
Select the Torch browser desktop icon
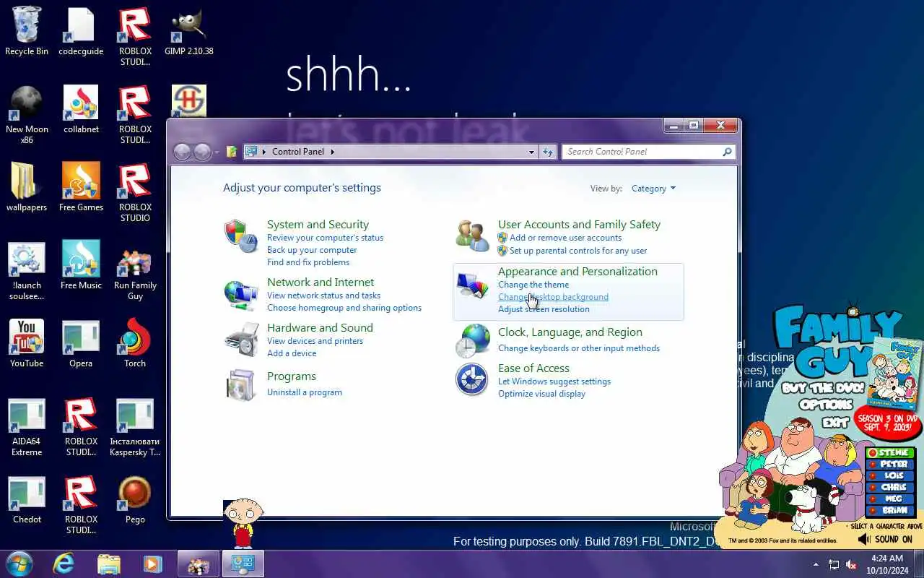click(x=135, y=343)
